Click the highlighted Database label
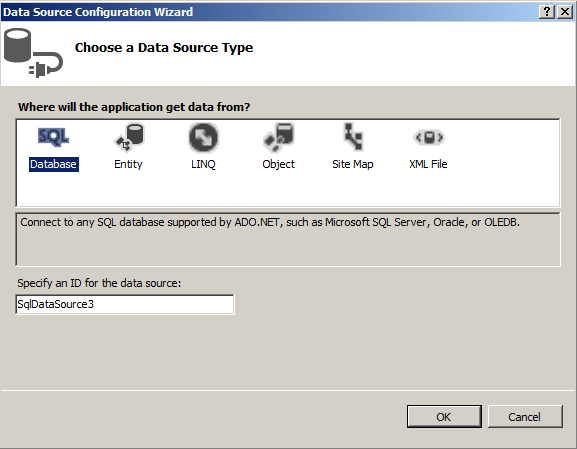 coord(54,164)
